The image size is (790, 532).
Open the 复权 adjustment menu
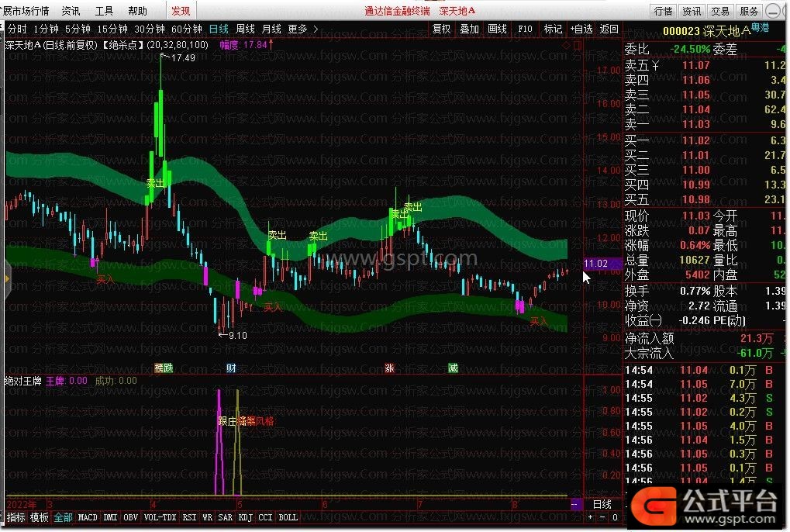click(x=441, y=29)
